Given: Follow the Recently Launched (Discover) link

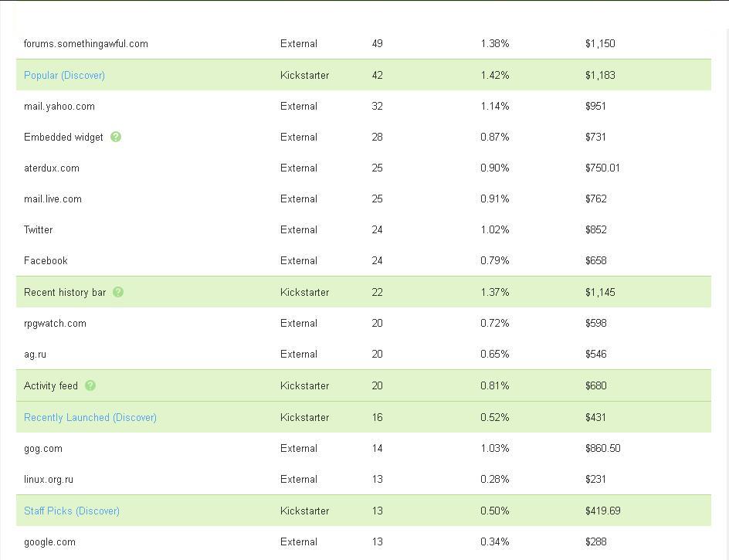Looking at the screenshot, I should point(90,417).
